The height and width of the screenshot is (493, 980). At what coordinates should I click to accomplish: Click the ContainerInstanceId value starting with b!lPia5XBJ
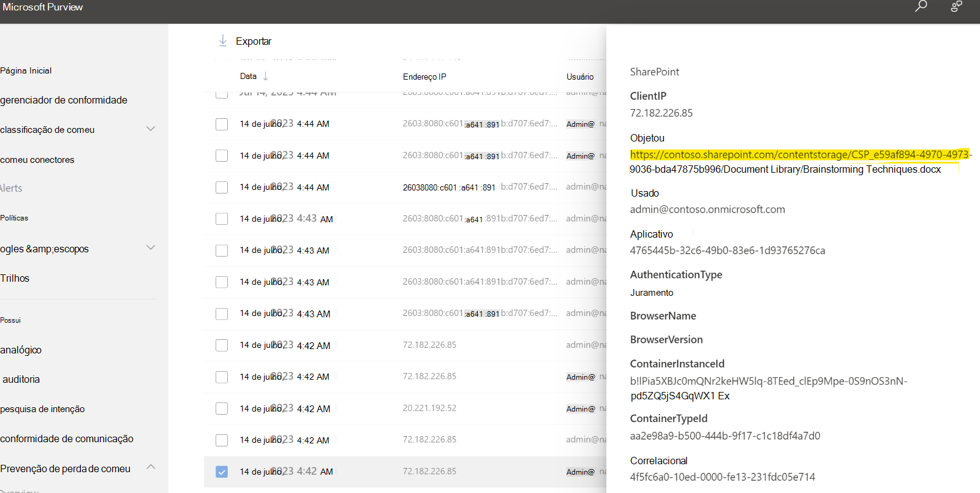[x=769, y=388]
